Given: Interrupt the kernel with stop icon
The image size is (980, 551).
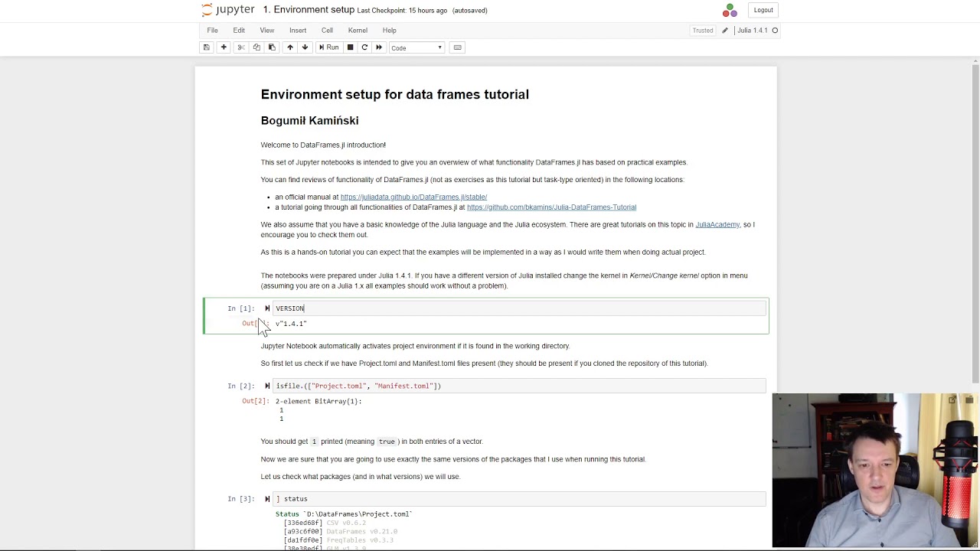Looking at the screenshot, I should click(x=350, y=47).
